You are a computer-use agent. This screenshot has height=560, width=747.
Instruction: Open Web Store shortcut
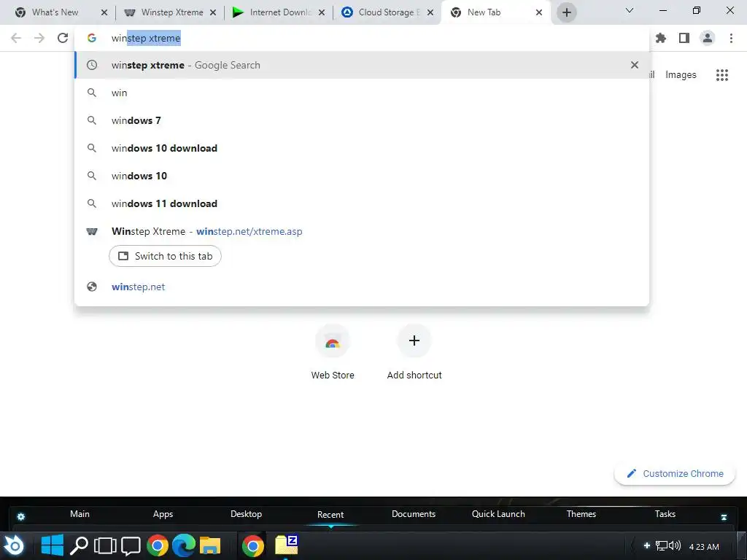[333, 352]
